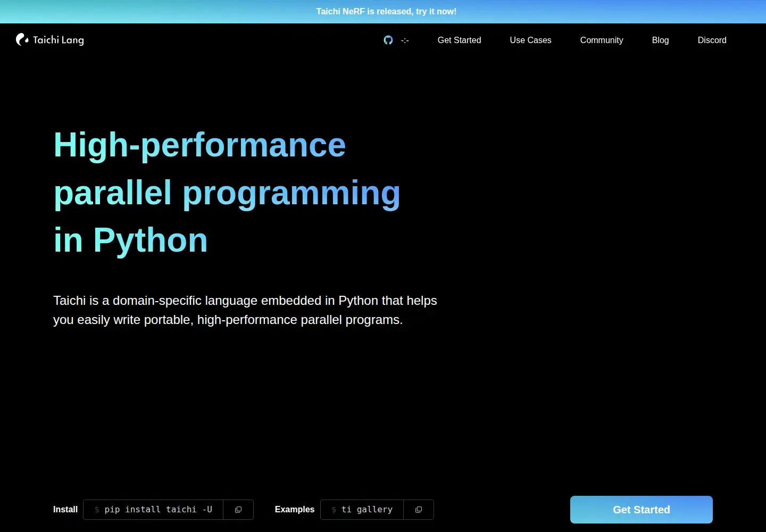Screen dimensions: 766x532
Task: Click the Taichi description paragraph
Action: pos(245,310)
